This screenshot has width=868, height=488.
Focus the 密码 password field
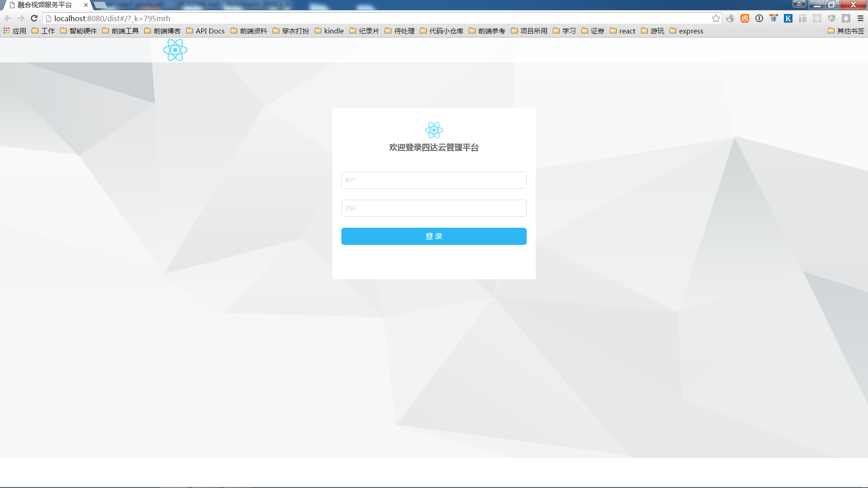click(434, 208)
